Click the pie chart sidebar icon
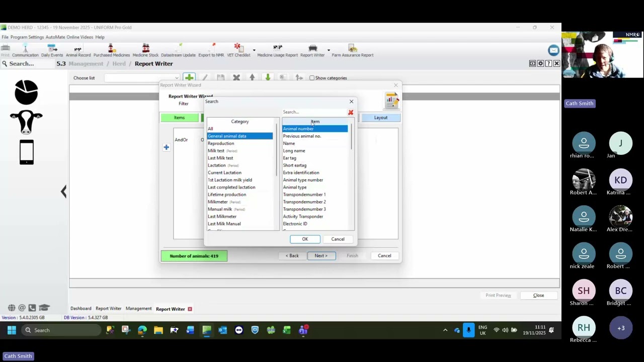Image resolution: width=644 pixels, height=362 pixels. pyautogui.click(x=26, y=92)
